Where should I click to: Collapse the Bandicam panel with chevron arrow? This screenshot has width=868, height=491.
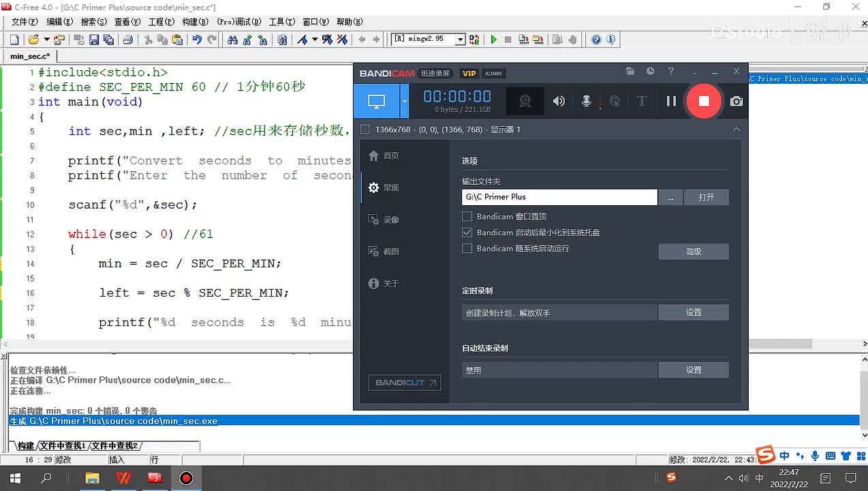coord(737,129)
